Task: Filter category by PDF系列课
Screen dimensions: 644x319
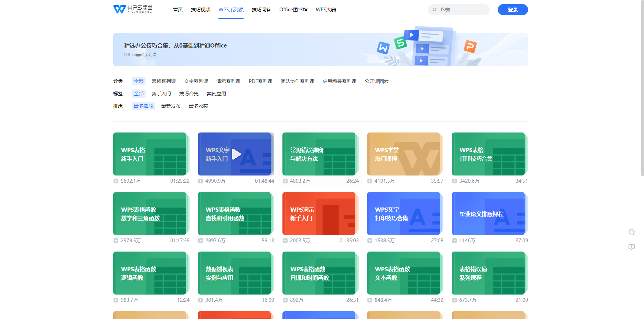Action: point(260,81)
